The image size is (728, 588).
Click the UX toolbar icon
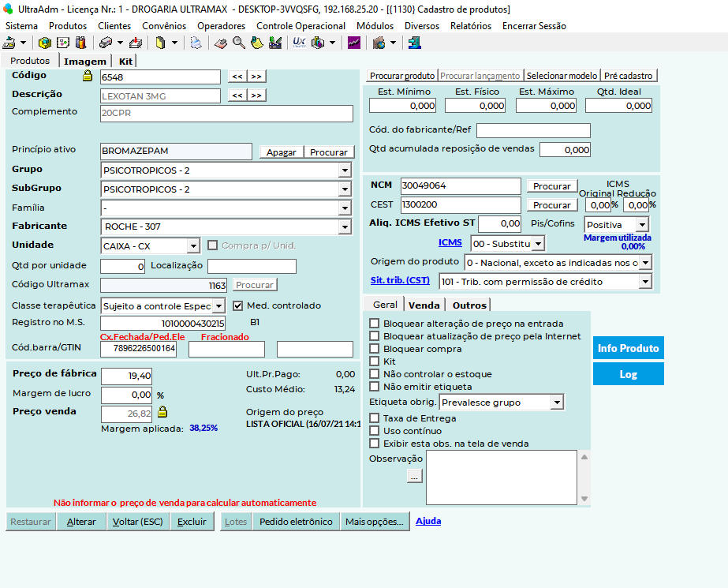click(x=300, y=43)
